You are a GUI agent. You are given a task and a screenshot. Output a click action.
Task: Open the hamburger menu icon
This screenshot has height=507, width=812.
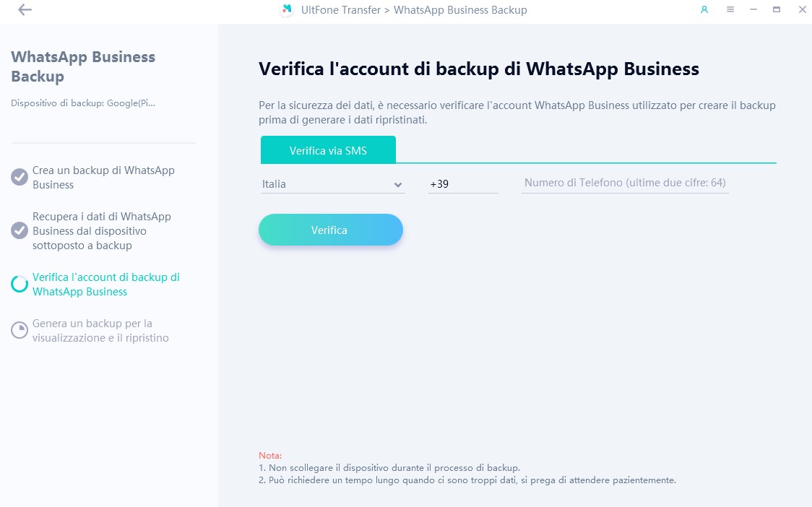point(730,9)
